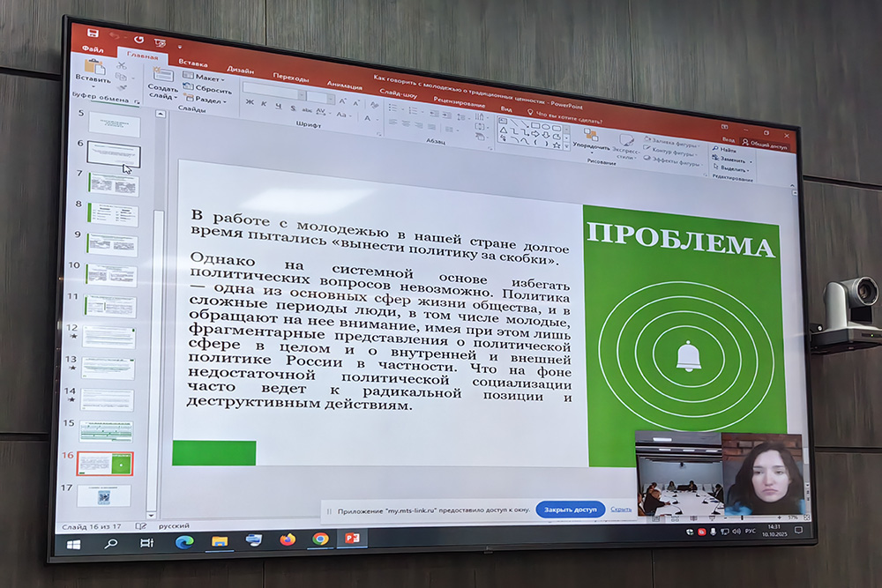Select slide 6 thumbnail

click(x=114, y=154)
